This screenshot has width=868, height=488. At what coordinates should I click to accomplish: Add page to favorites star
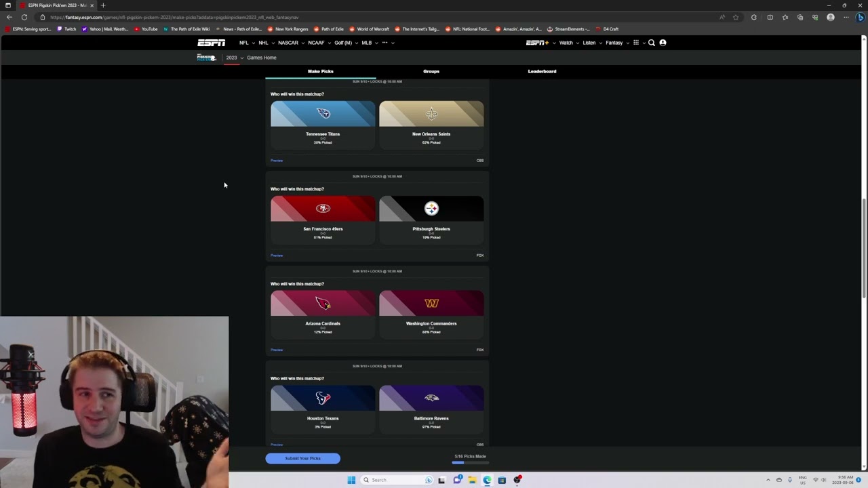click(736, 17)
